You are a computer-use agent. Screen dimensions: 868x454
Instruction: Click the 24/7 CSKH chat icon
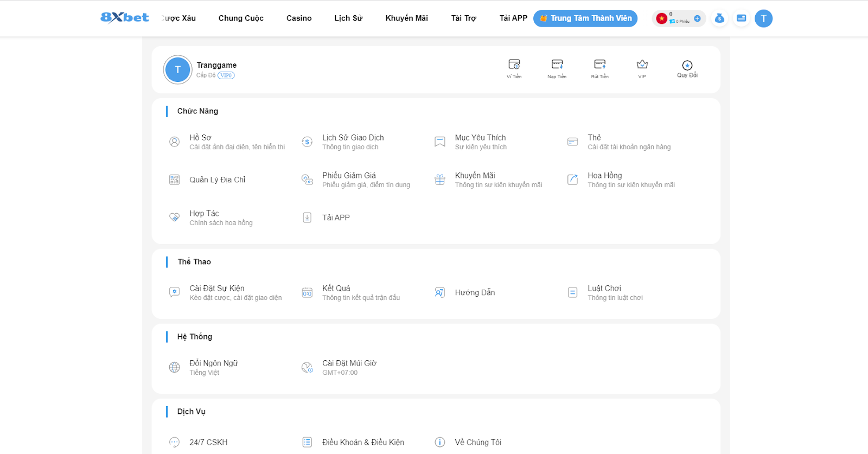coord(174,442)
